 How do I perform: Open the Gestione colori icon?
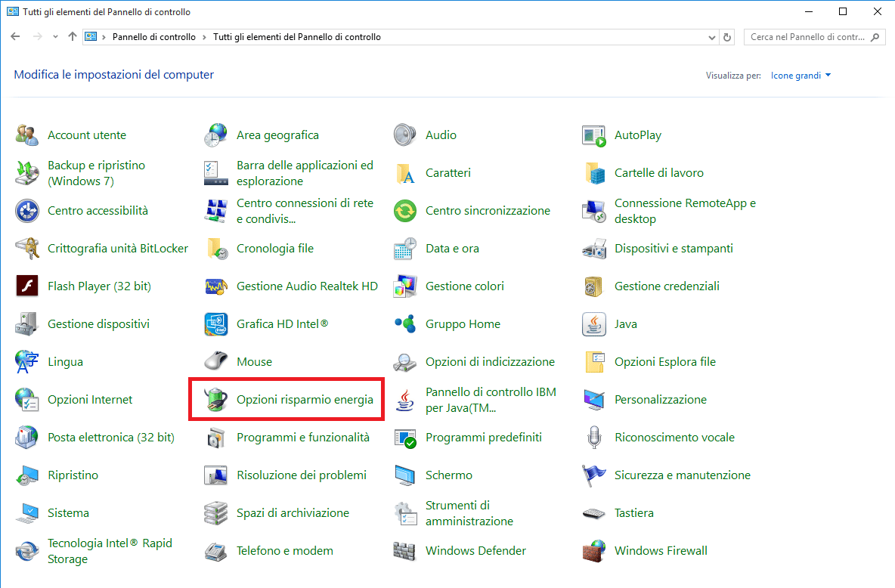tap(404, 286)
